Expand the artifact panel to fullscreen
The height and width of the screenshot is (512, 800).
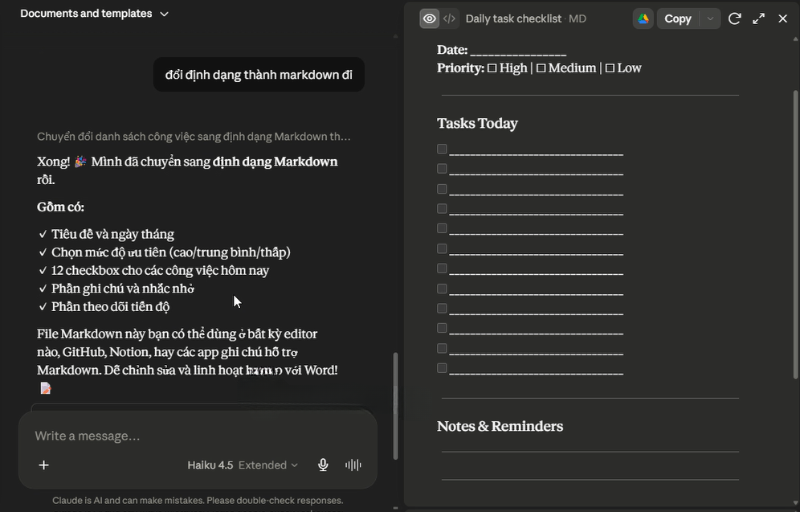[x=759, y=19]
